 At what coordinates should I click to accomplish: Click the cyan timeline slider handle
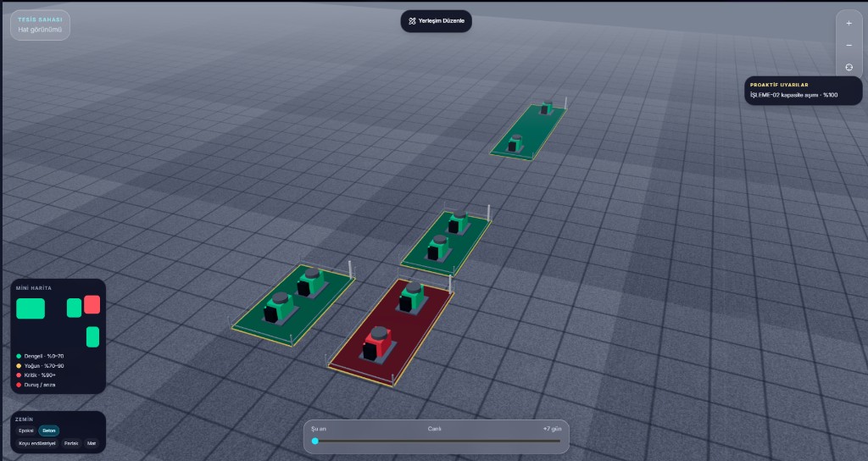[x=315, y=441]
